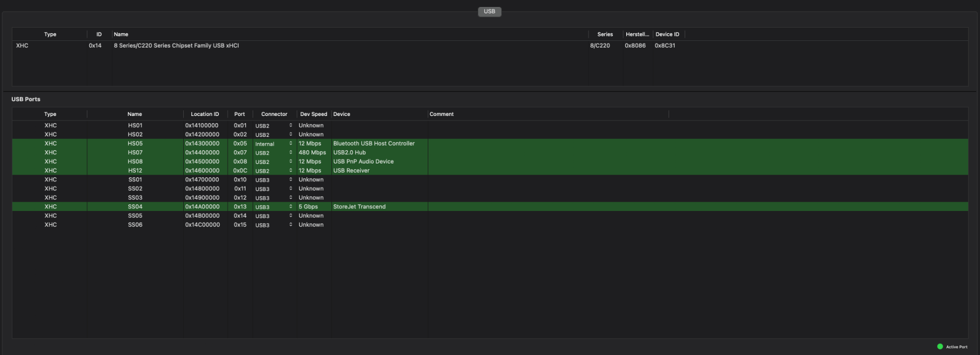
Task: Open connector dropdown for HS02 port
Action: (290, 135)
